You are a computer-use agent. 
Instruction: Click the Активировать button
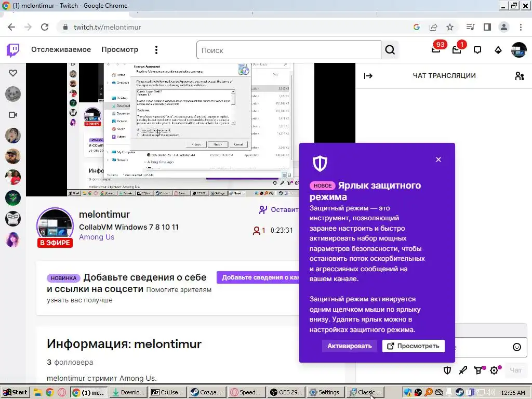[x=350, y=346]
